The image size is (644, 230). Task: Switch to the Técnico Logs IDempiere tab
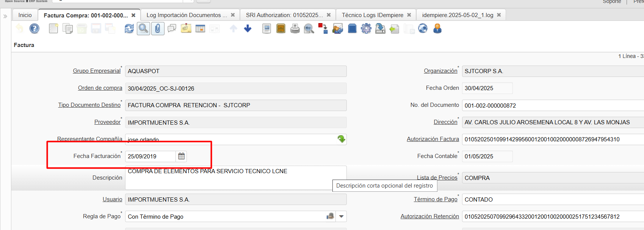coord(372,15)
